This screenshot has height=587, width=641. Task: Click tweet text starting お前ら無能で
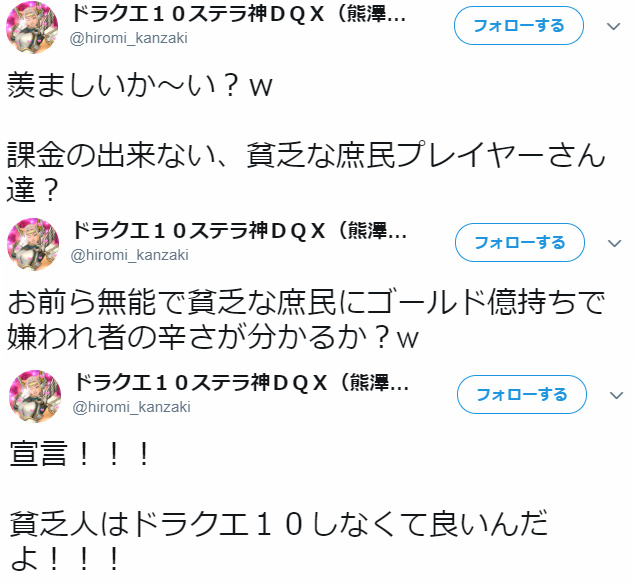pos(306,320)
